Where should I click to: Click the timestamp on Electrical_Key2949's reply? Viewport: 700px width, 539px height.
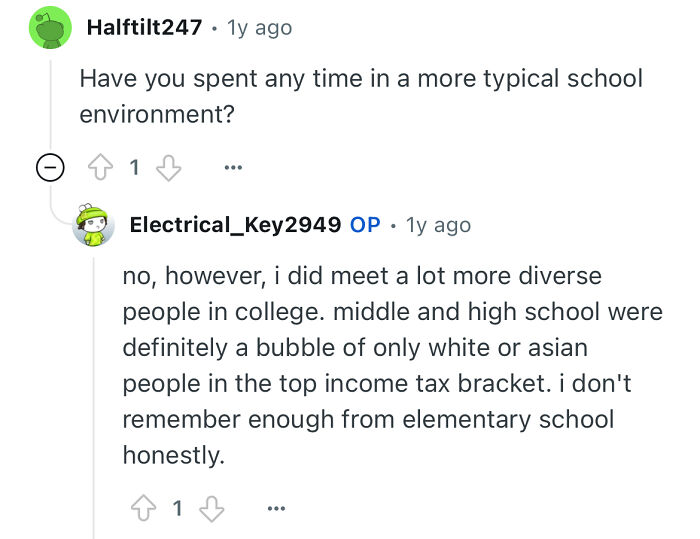(436, 225)
